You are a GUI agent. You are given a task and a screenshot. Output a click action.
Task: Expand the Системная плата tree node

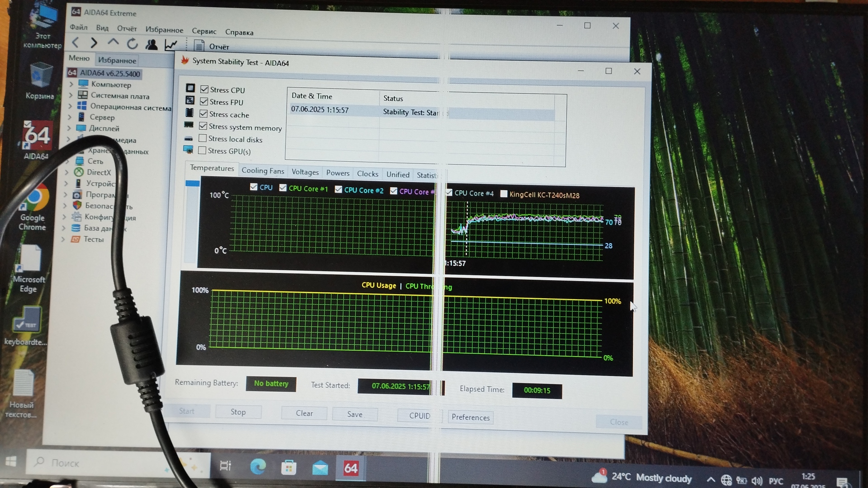(71, 95)
